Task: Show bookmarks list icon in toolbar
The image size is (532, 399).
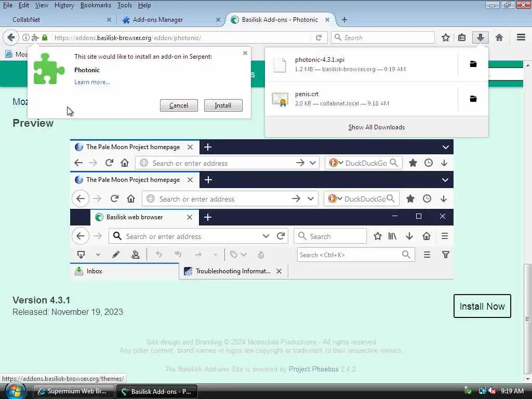Action: (x=462, y=37)
